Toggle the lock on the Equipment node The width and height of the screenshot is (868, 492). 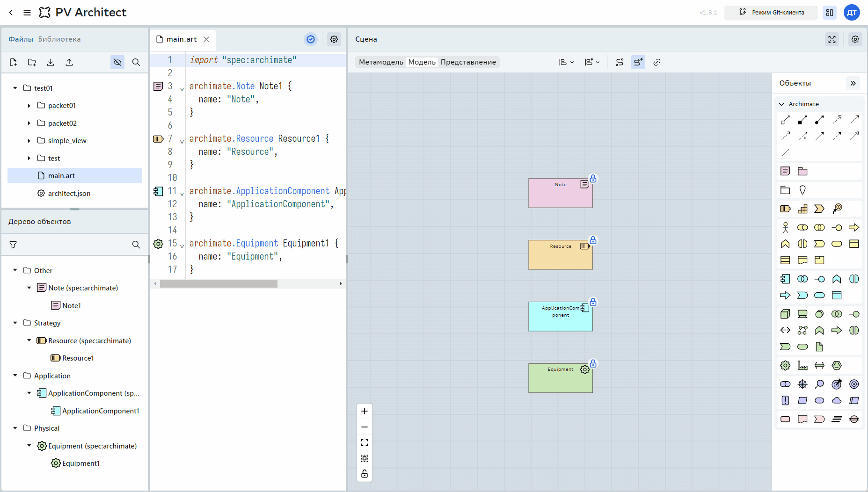pyautogui.click(x=593, y=363)
